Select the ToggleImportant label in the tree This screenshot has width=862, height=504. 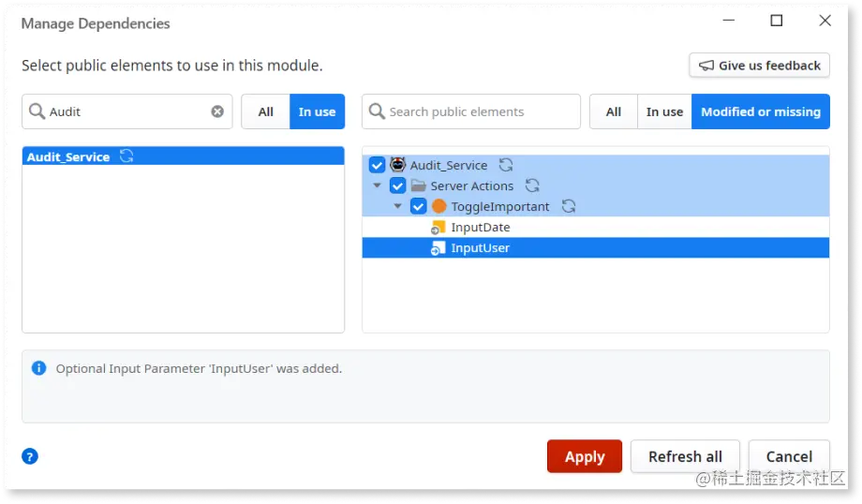click(x=499, y=207)
